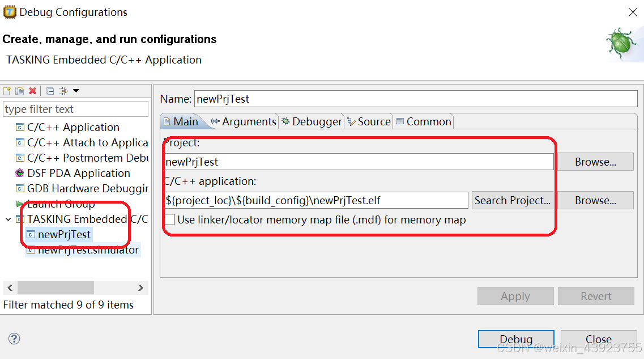Click the New launch configuration icon
The height and width of the screenshot is (359, 644).
[x=7, y=91]
